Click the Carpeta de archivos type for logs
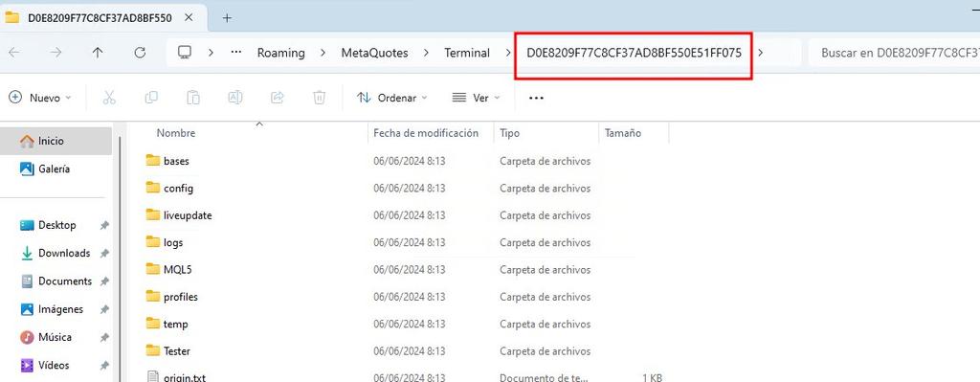Image resolution: width=980 pixels, height=382 pixels. click(545, 242)
